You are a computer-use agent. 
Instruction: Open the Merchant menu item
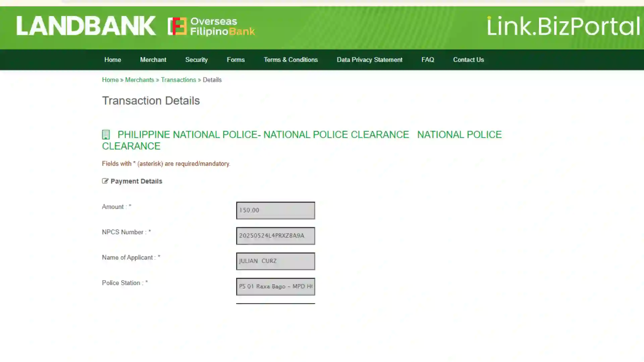pyautogui.click(x=153, y=60)
